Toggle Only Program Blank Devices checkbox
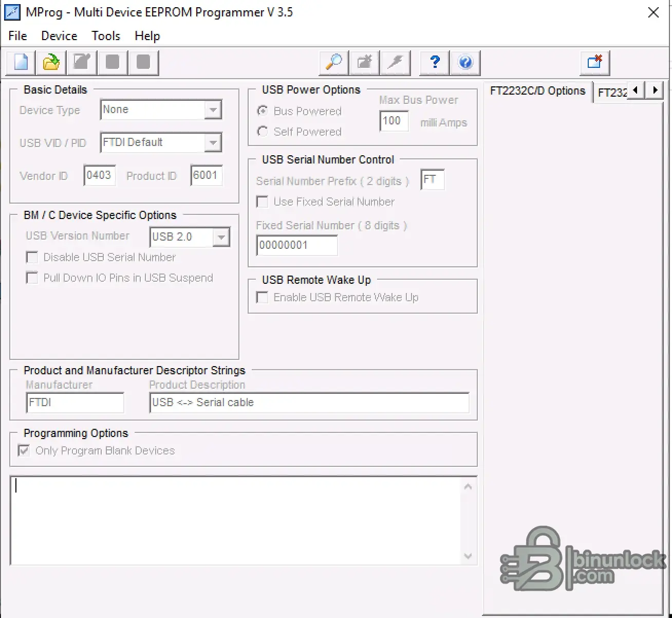 click(24, 450)
